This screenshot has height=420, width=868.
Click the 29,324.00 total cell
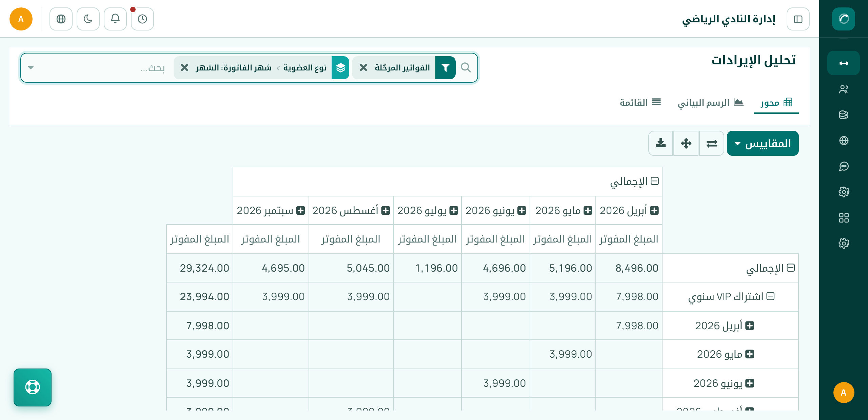[200, 268]
